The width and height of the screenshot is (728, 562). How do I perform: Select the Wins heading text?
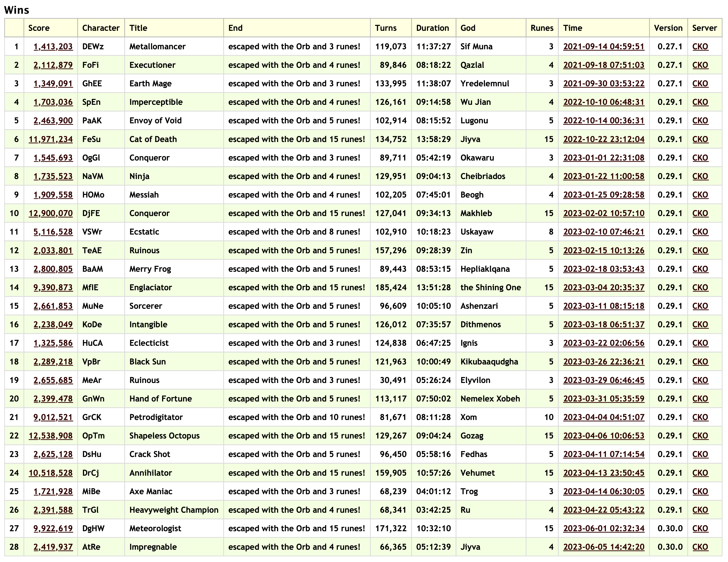[17, 10]
